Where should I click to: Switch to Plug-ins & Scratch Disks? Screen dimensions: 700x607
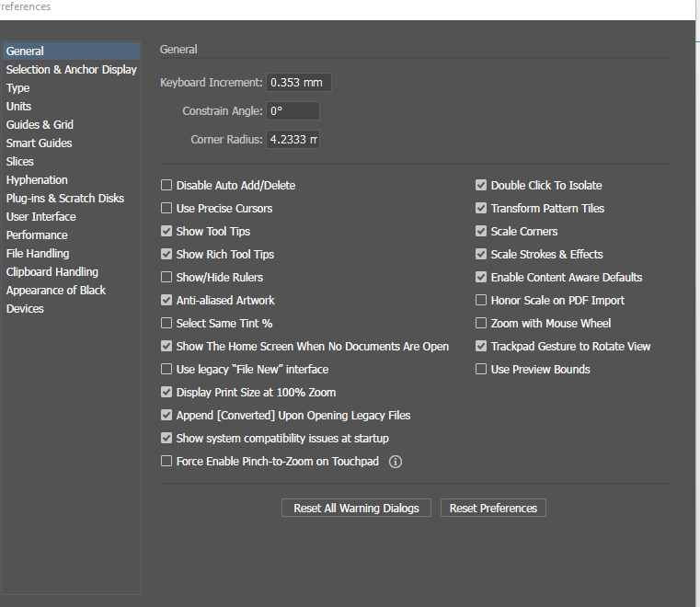(65, 198)
